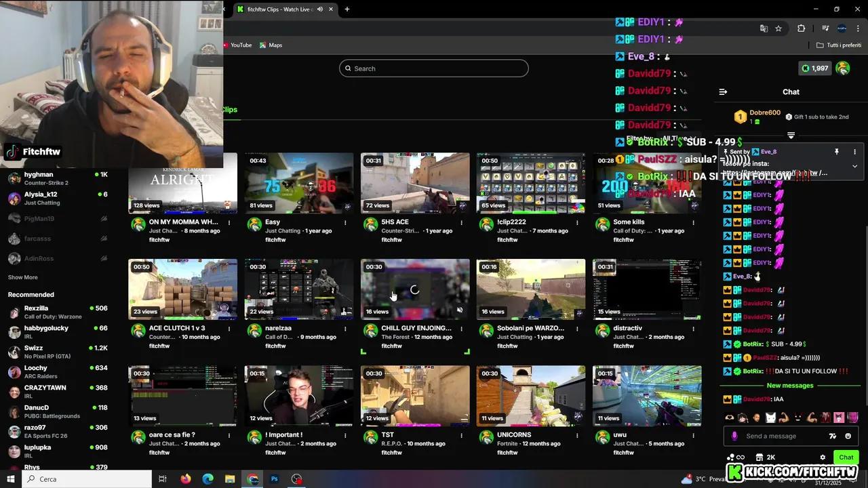Toggle chat translation icon in message box

coord(833,436)
